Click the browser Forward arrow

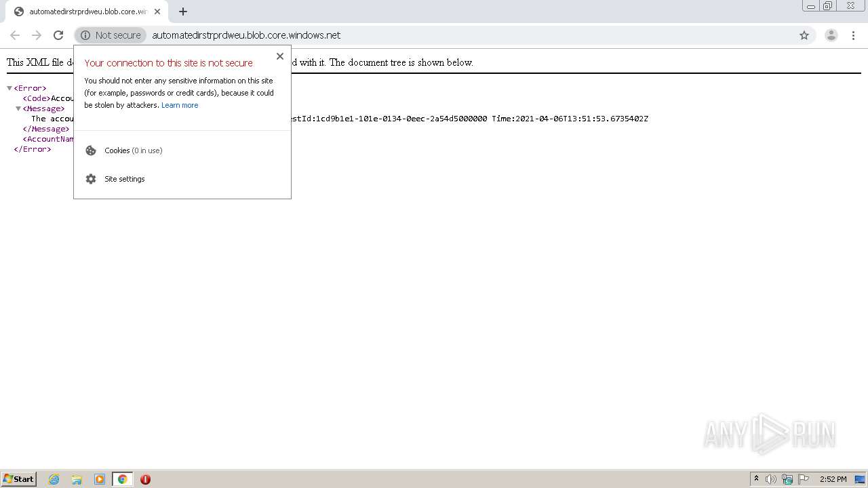pos(37,35)
